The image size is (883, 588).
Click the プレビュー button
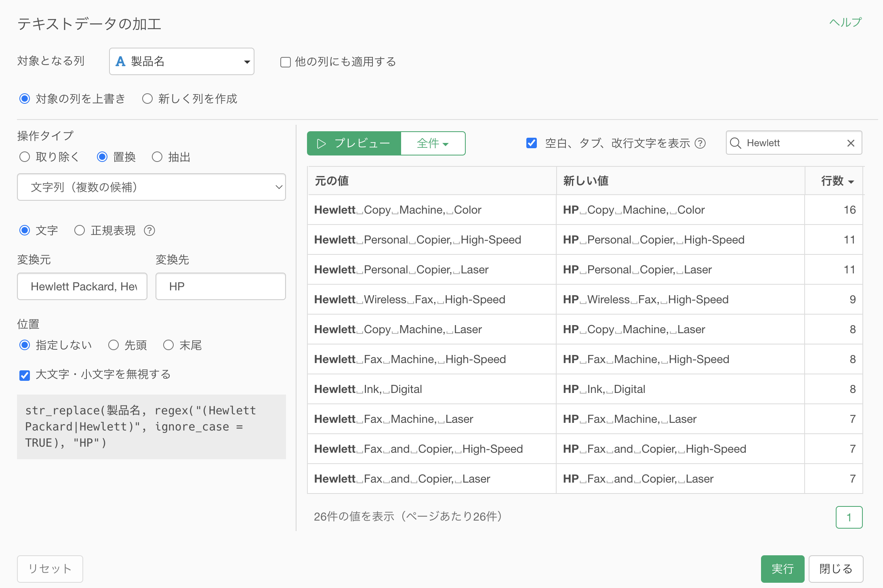[354, 143]
